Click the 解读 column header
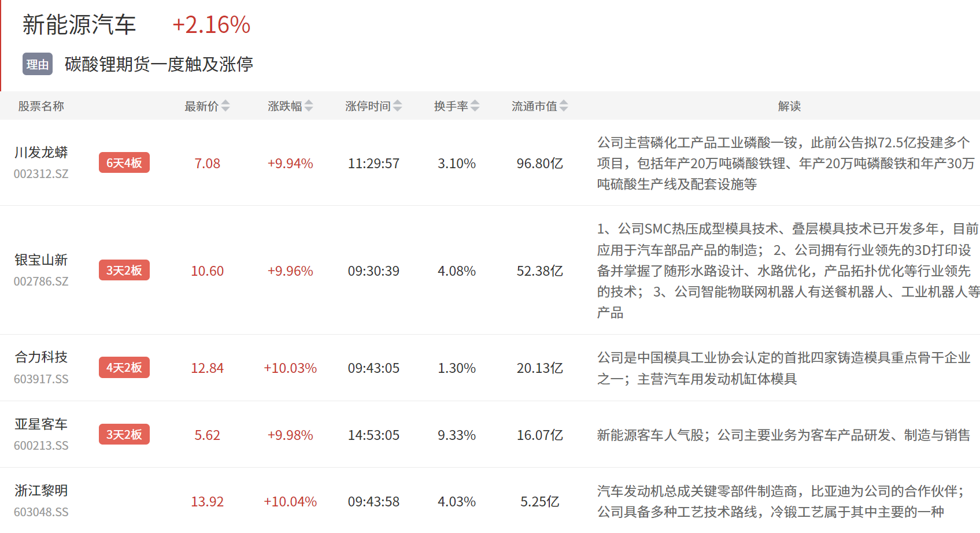 (x=789, y=106)
